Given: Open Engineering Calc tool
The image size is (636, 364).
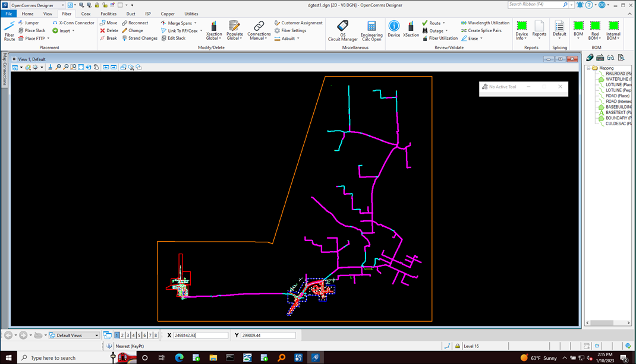Looking at the screenshot, I should (x=371, y=31).
